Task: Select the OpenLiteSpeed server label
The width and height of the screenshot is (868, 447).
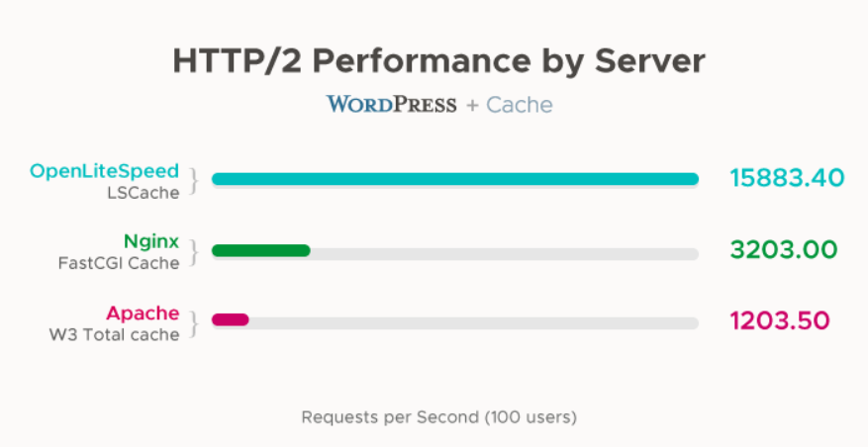Action: [x=105, y=170]
